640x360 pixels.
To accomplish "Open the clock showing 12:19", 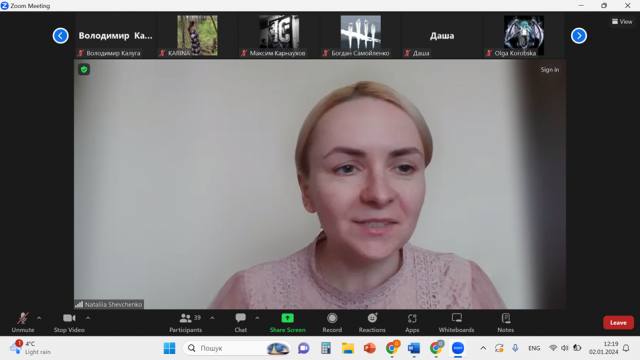I will pos(603,348).
